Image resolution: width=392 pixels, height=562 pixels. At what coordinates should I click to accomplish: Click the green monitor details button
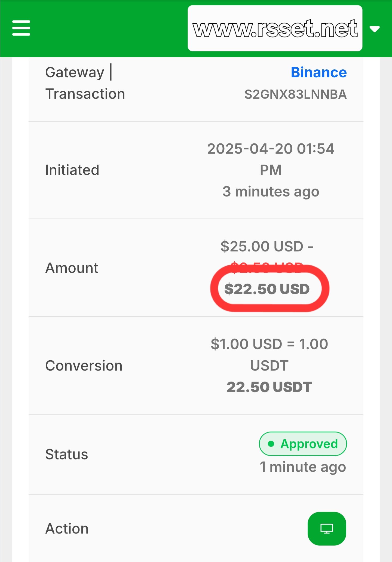[x=327, y=529]
